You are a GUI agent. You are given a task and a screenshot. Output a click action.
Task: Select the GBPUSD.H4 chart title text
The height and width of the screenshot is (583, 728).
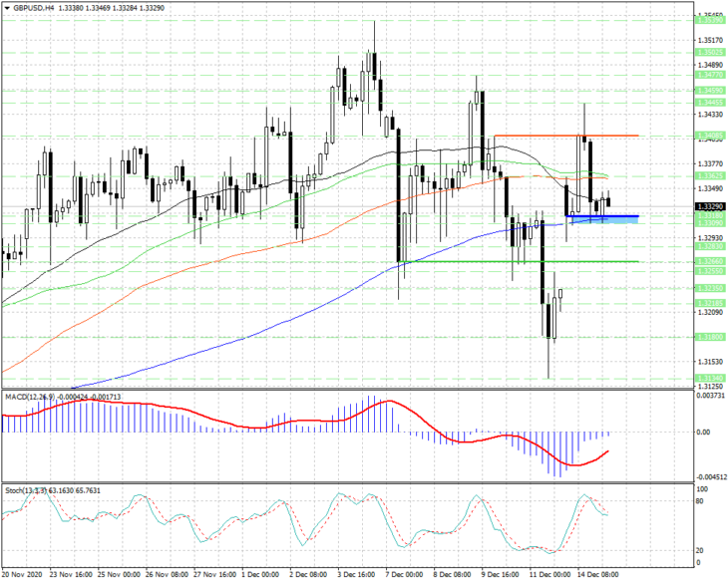(x=33, y=8)
